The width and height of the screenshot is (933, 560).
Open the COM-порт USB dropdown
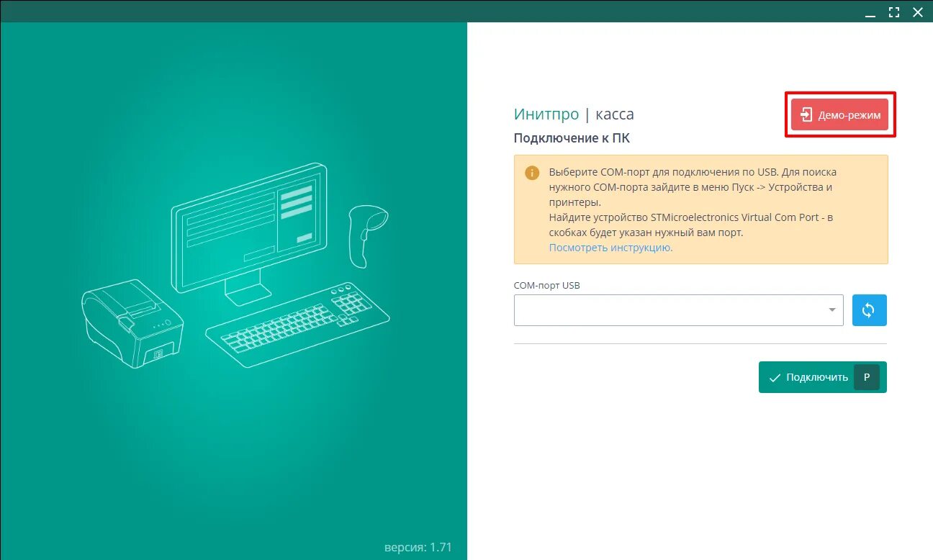tap(678, 310)
